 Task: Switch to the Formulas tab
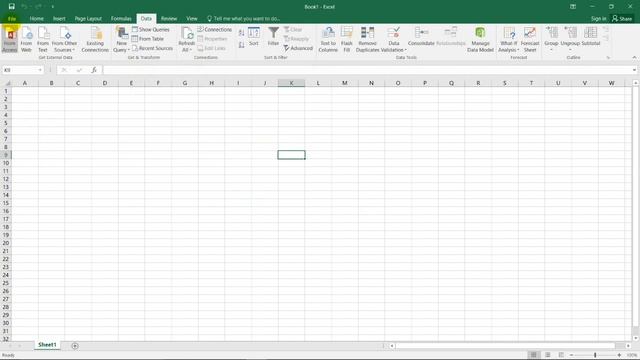[121, 19]
